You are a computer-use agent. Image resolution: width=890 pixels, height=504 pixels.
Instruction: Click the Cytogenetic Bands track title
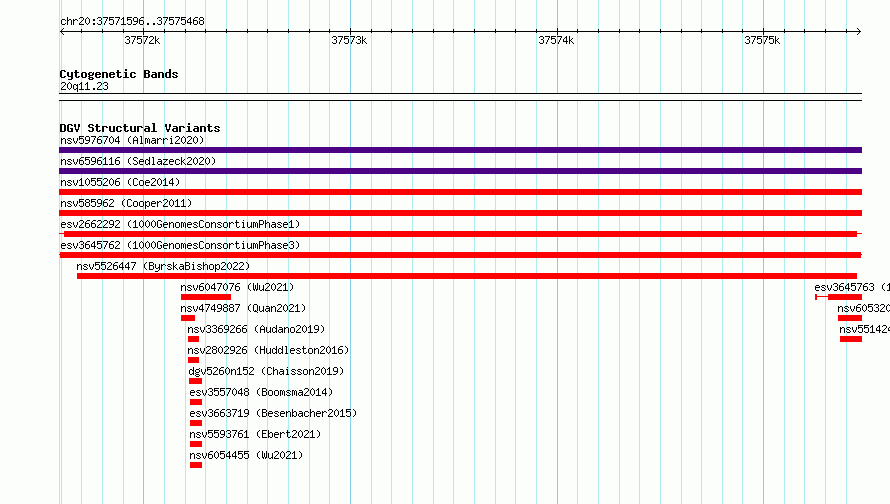[x=119, y=74]
